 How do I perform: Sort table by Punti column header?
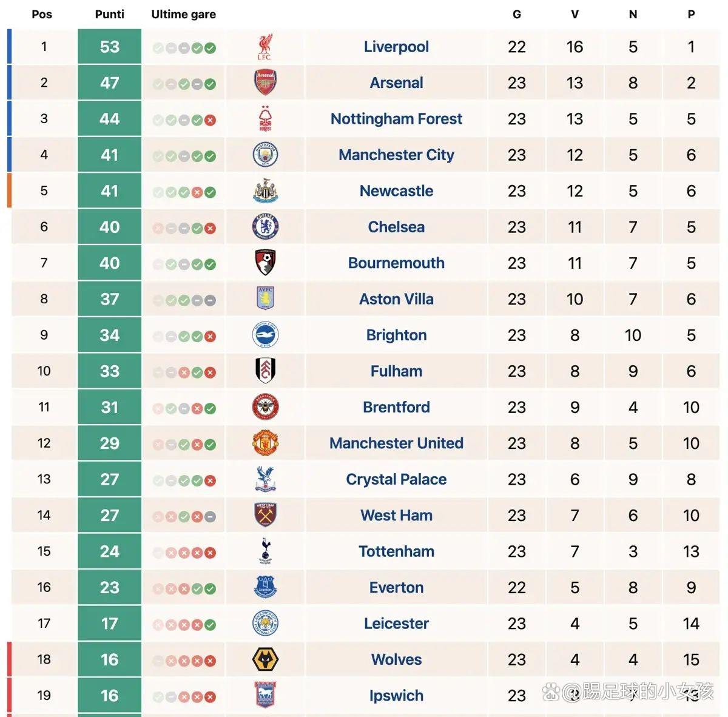tap(109, 14)
